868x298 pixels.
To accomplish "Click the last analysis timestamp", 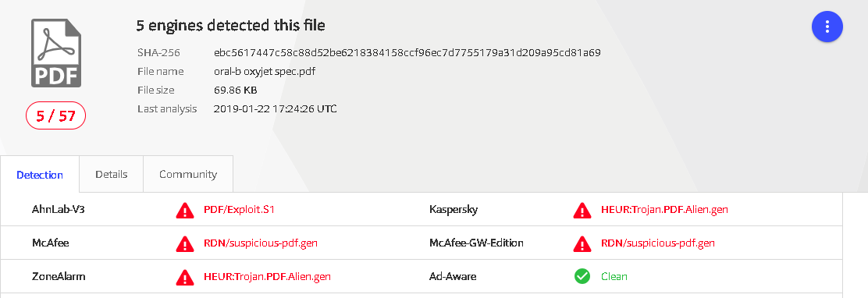I will tap(275, 109).
